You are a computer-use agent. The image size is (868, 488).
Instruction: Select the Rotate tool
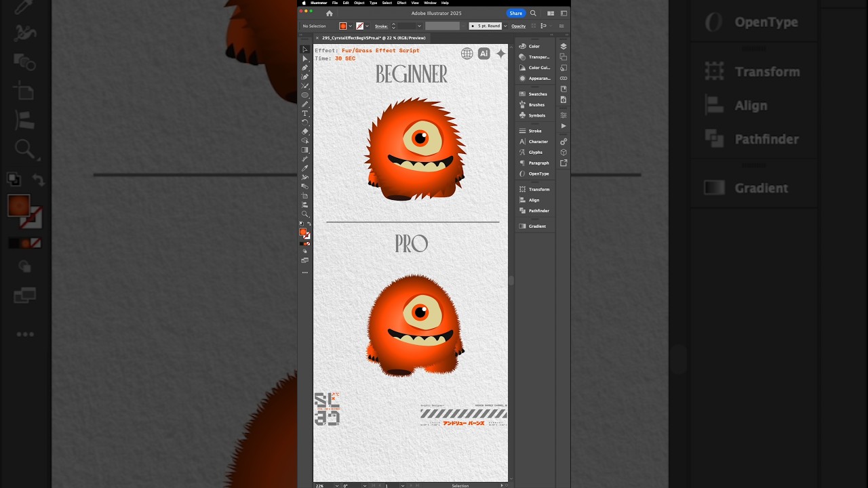(305, 122)
